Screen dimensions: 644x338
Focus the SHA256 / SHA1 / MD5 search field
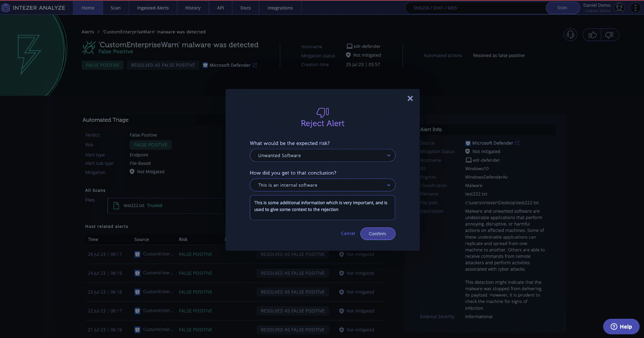pyautogui.click(x=476, y=8)
